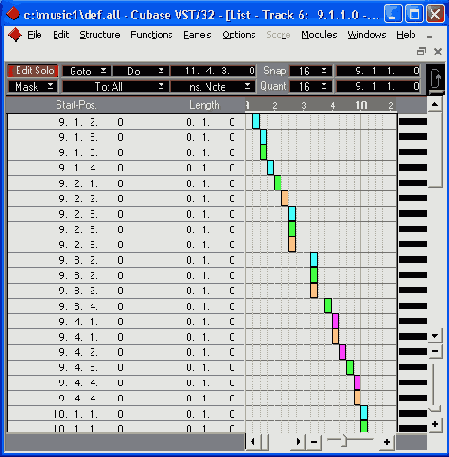The width and height of the screenshot is (449, 457).
Task: Expand the Mask dropdown
Action: [x=33, y=87]
